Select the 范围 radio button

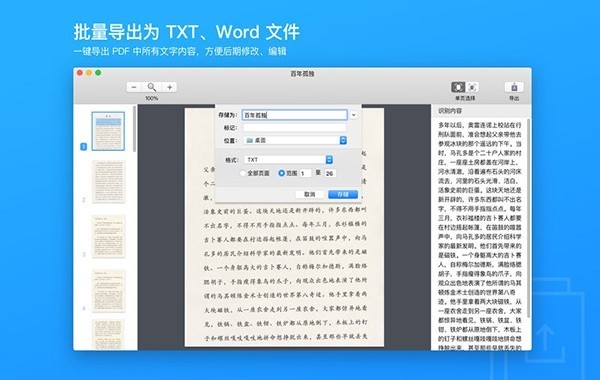click(282, 173)
